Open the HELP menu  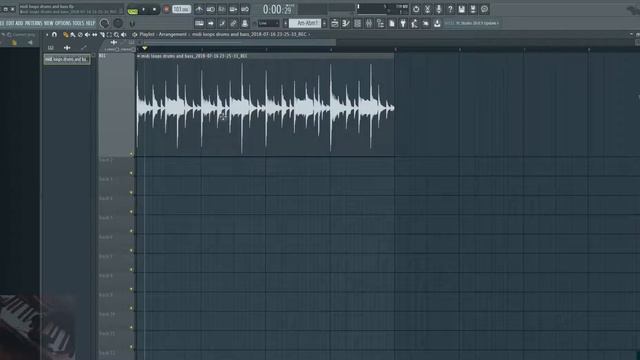90,23
